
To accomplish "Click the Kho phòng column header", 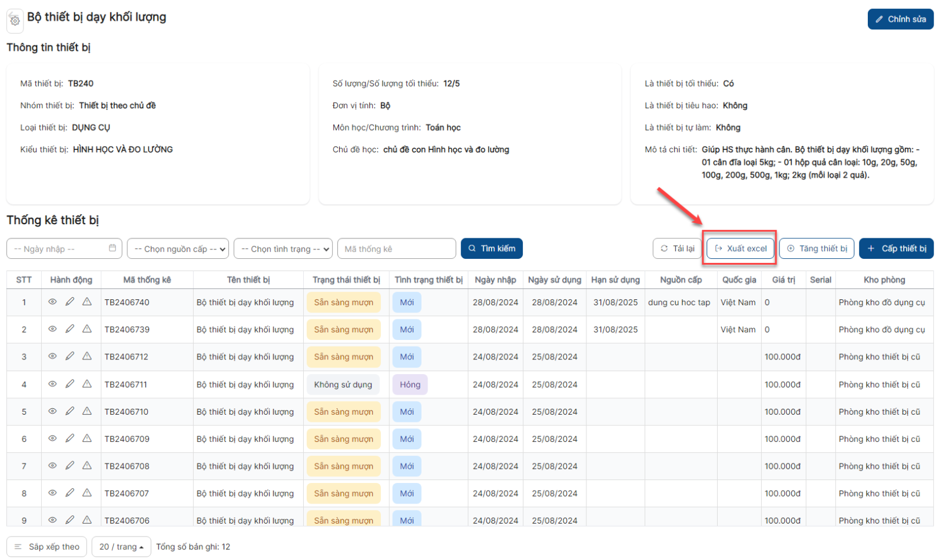I will 884,279.
